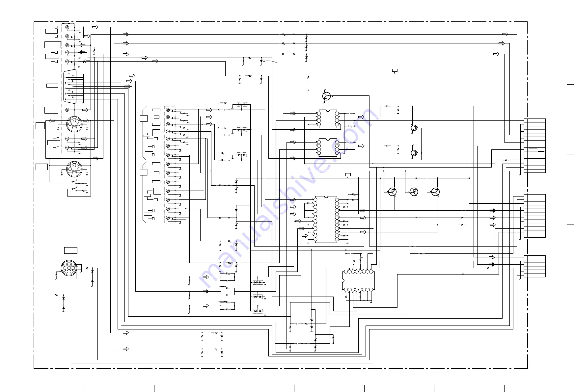Select the transistor above the upper 8-pin IC

[326, 96]
